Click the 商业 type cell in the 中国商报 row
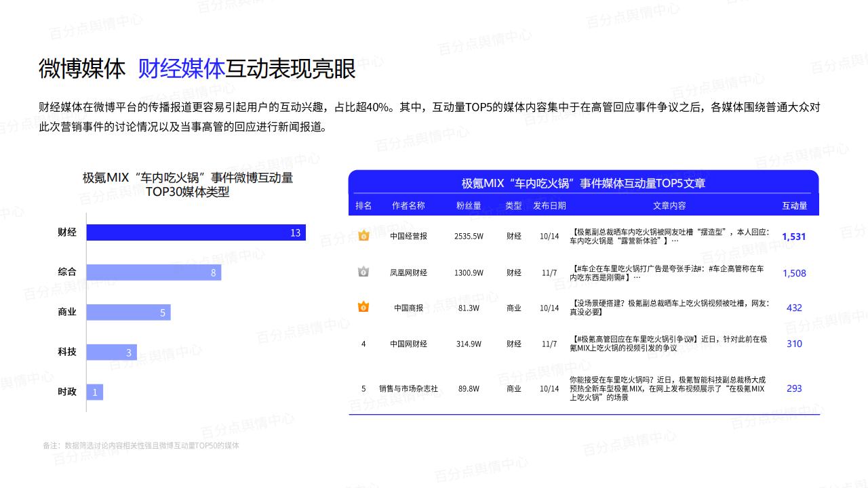Image resolution: width=868 pixels, height=488 pixels. (x=514, y=308)
